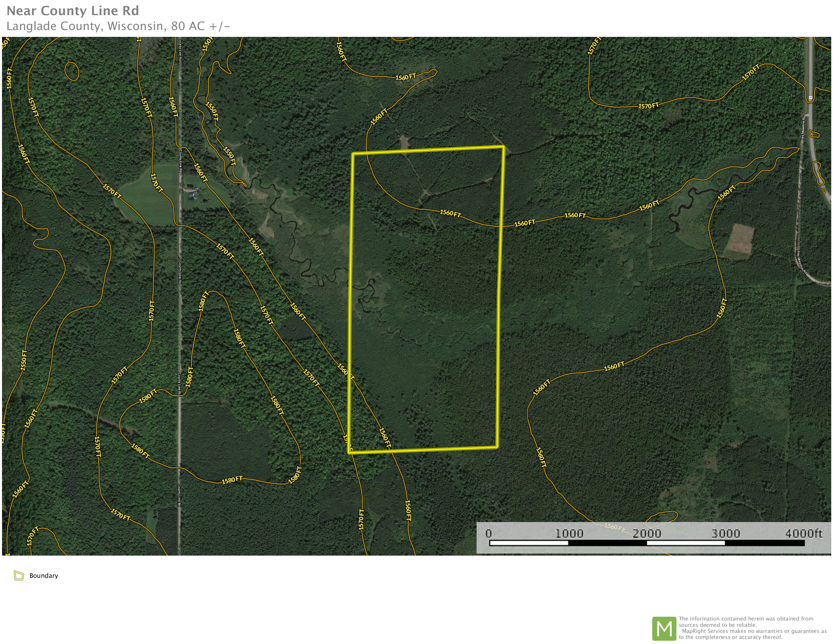Click the 'Near County Line Rd' map title
Viewport: 833px width, 644px height.
pos(72,11)
